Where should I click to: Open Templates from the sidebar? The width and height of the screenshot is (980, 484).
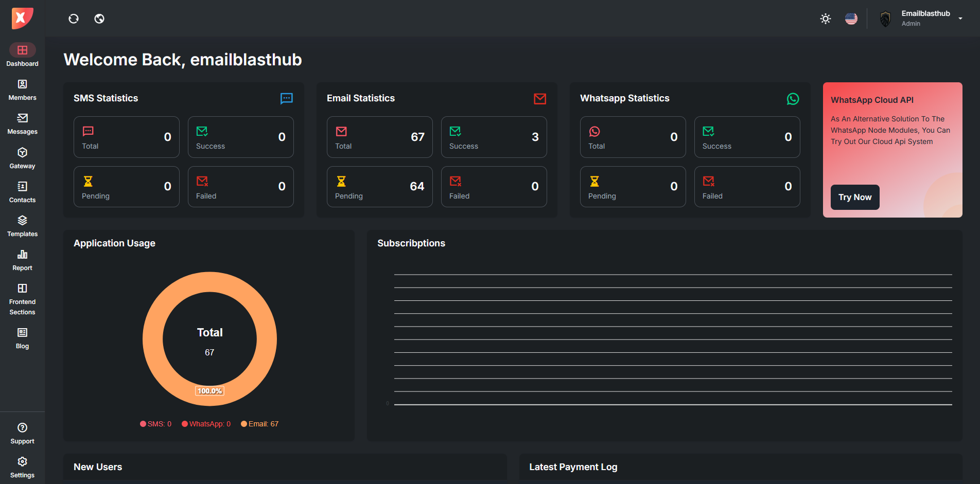click(x=22, y=226)
